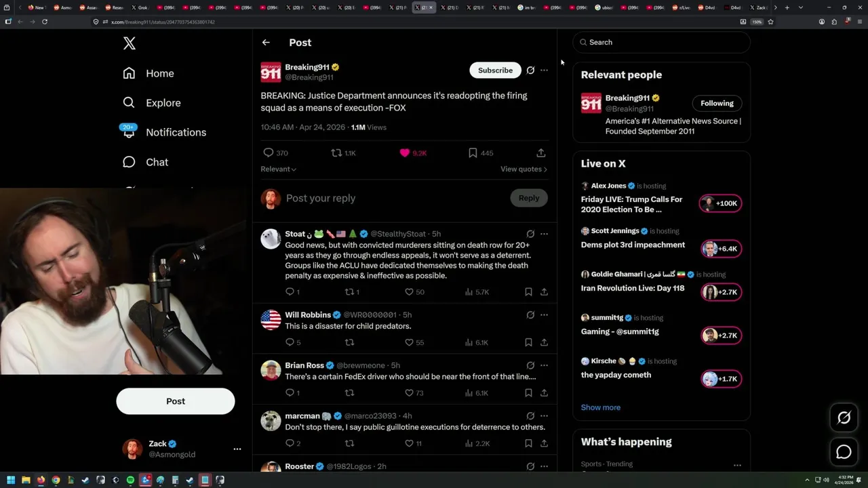
Task: Expand browser tab list dropdown arrow
Action: click(801, 7)
